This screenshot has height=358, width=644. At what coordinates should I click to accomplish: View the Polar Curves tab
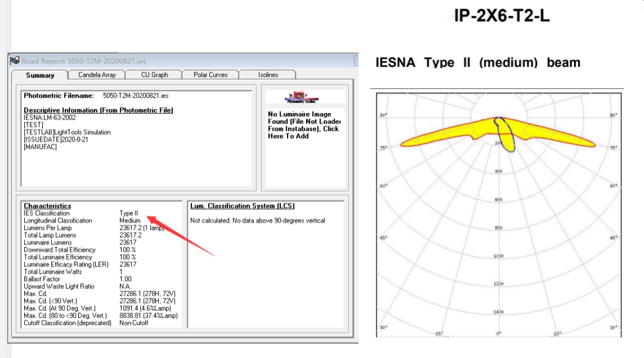[210, 75]
